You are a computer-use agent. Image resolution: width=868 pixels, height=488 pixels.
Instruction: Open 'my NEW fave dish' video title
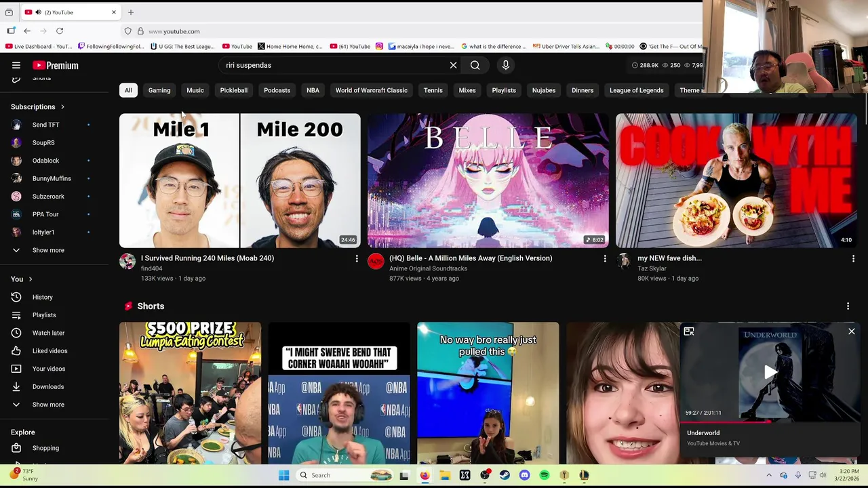(x=669, y=258)
